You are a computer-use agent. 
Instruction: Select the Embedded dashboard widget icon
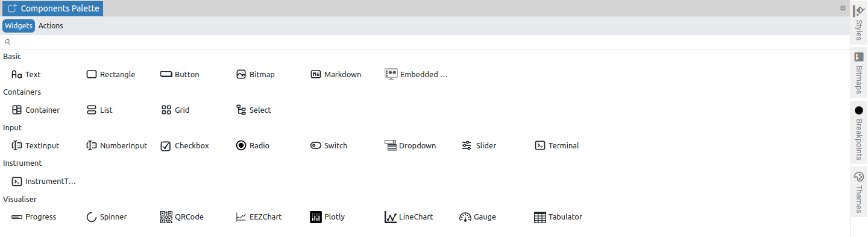coord(391,75)
